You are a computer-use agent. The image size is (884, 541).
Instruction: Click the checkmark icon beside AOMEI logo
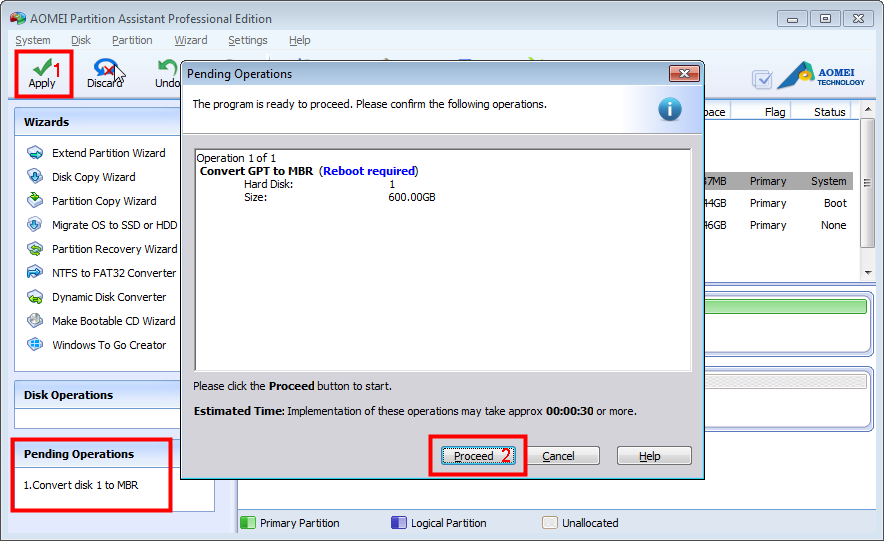[x=762, y=79]
